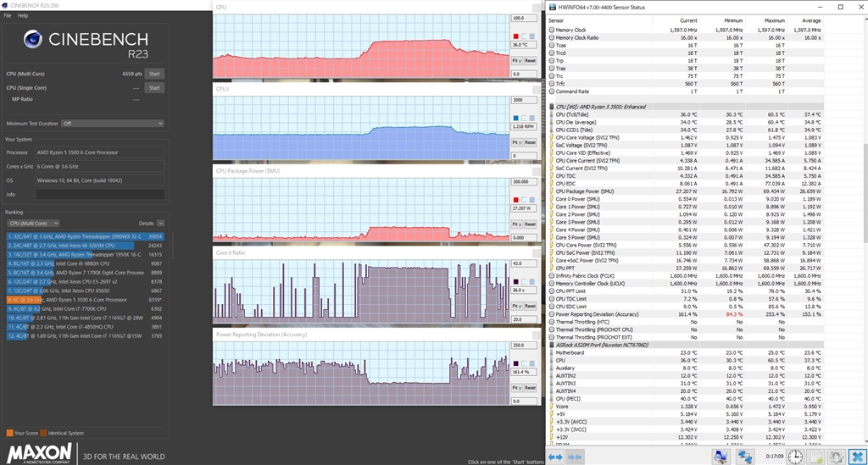Click Reset in the CPU Package Power graph
Viewport: 868px width, 465px height.
(x=530, y=224)
